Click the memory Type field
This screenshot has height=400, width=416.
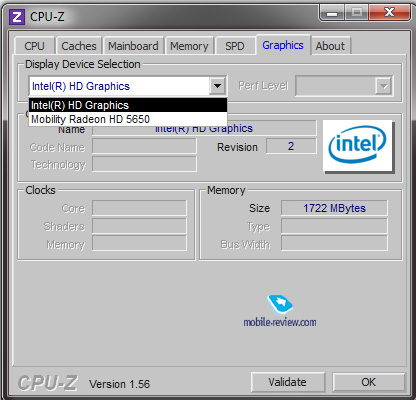(334, 226)
